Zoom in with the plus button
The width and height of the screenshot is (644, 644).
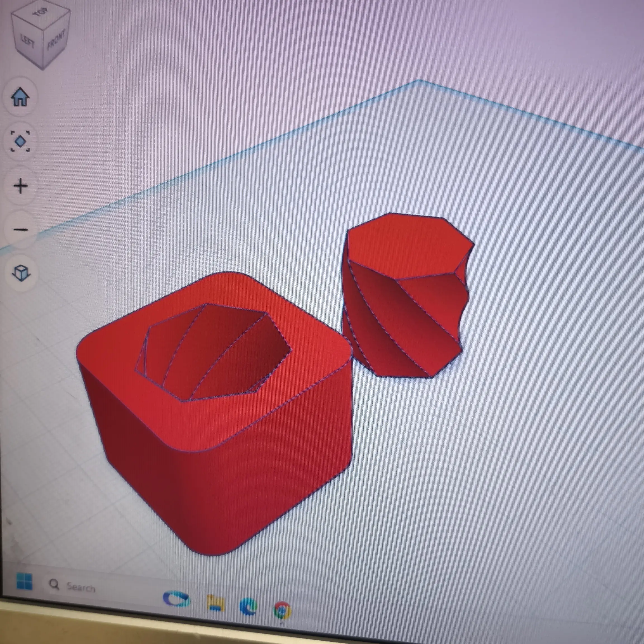pyautogui.click(x=21, y=186)
